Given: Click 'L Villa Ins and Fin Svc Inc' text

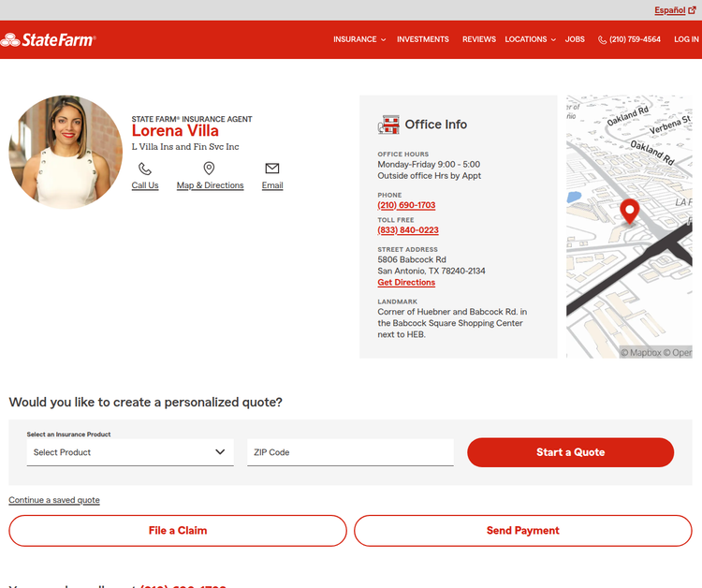Looking at the screenshot, I should point(185,147).
